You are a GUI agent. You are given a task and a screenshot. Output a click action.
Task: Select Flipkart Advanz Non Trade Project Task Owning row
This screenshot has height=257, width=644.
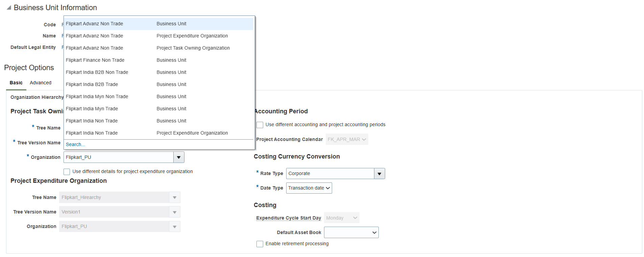pyautogui.click(x=159, y=48)
